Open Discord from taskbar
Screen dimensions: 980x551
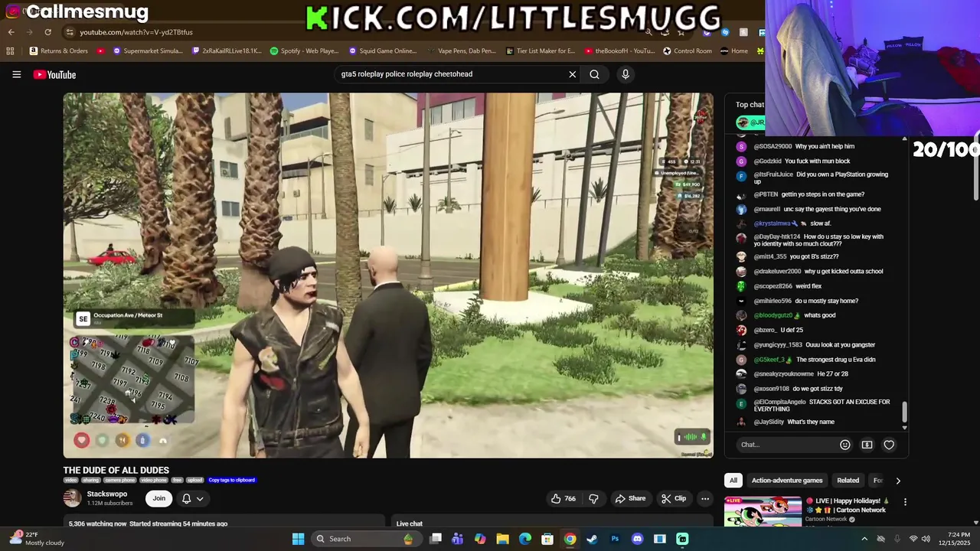tap(637, 539)
